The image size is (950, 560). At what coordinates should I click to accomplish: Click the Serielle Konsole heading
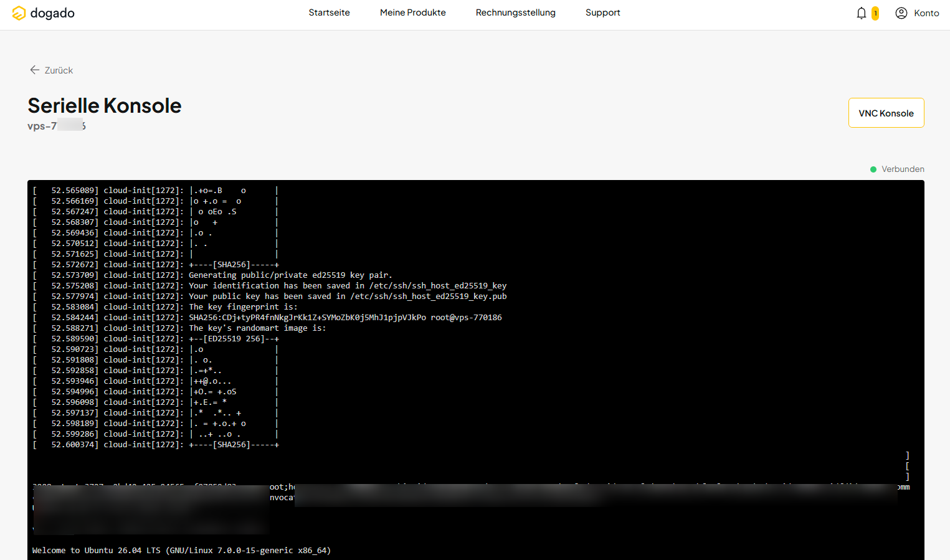[x=105, y=106]
